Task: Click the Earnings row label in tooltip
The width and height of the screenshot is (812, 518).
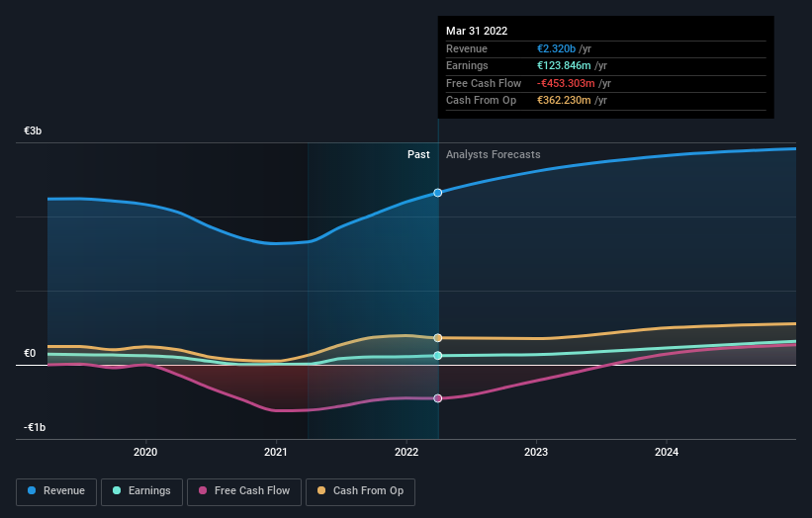Action: point(467,65)
